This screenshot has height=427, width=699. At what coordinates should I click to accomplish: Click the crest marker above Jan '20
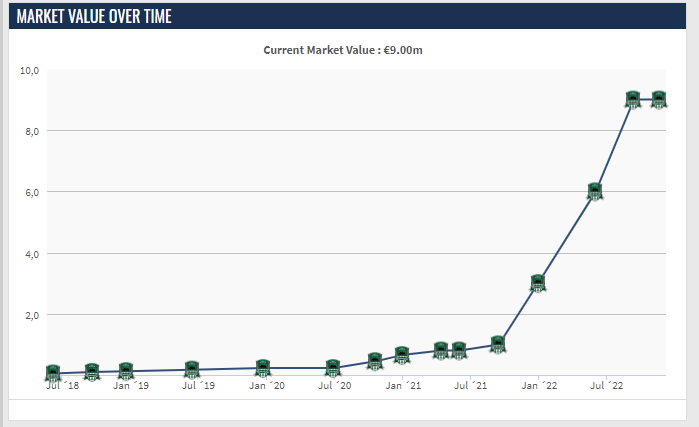[x=263, y=367]
